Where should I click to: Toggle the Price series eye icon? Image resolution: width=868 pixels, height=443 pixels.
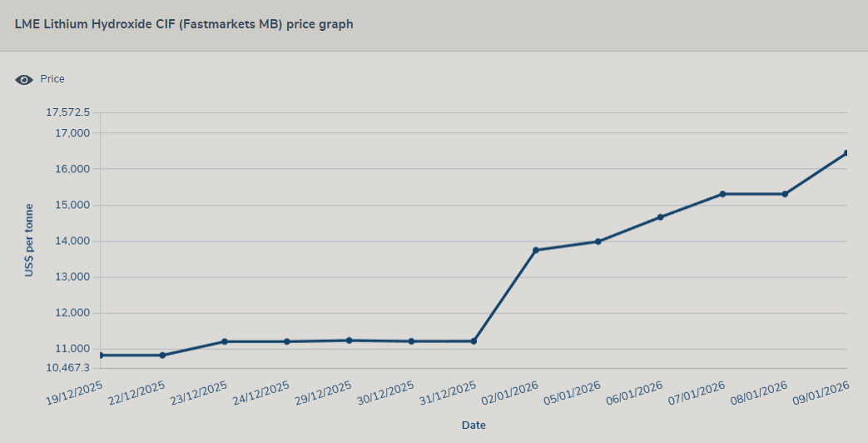[24, 80]
